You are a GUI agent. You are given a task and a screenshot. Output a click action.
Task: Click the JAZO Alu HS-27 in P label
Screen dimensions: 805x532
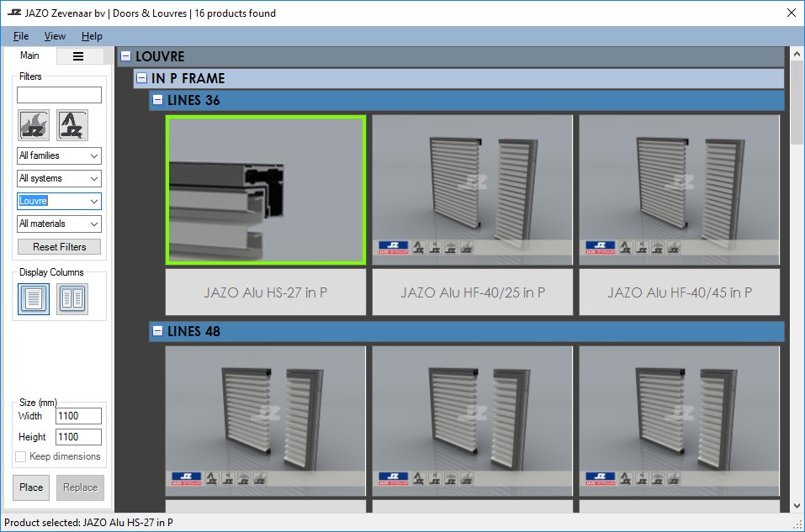(266, 292)
